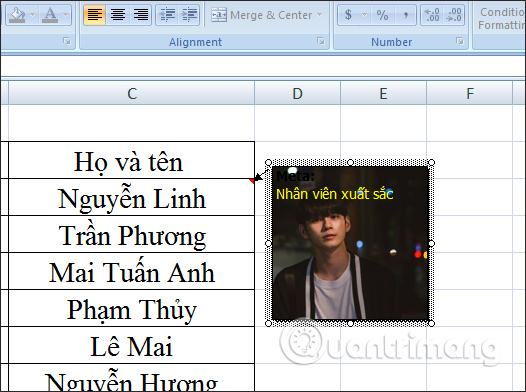Click the Merge & Center button
Viewport: 526px width, 392px height.
coord(262,15)
